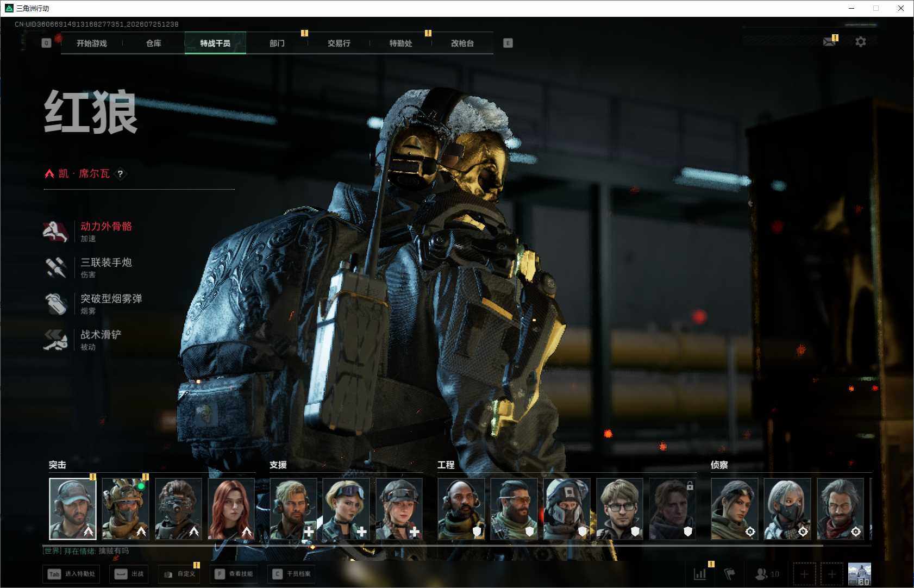This screenshot has width=914, height=588.
Task: Open the 仓库 tab
Action: coord(154,43)
